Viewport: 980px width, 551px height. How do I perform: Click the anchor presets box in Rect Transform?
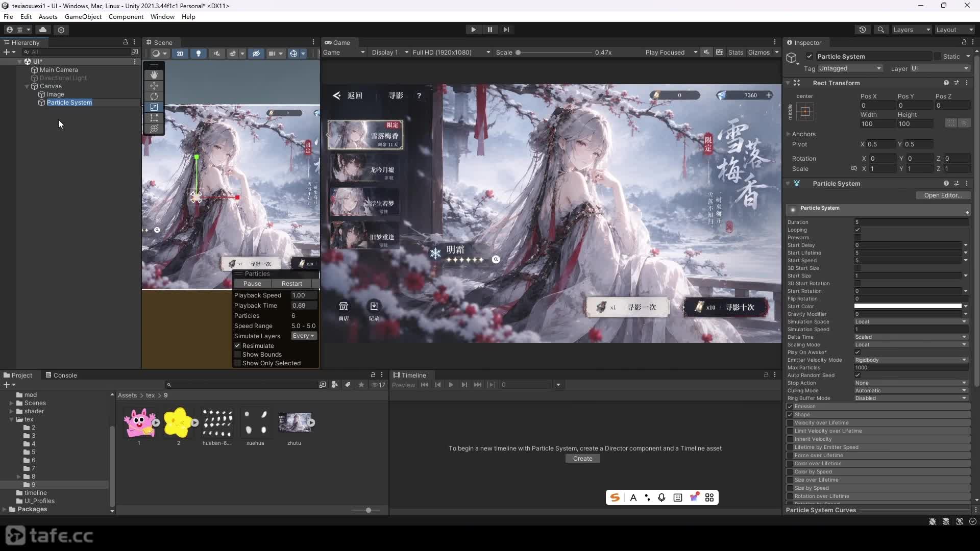(805, 111)
